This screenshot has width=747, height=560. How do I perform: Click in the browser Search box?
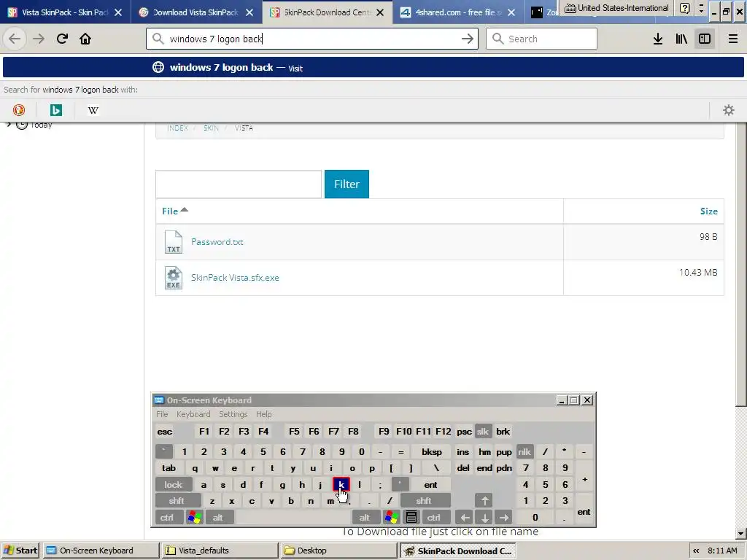(542, 39)
